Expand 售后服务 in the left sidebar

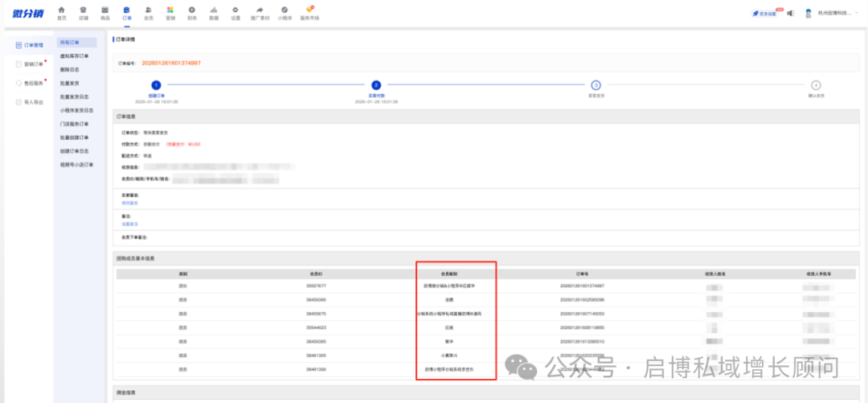[33, 83]
